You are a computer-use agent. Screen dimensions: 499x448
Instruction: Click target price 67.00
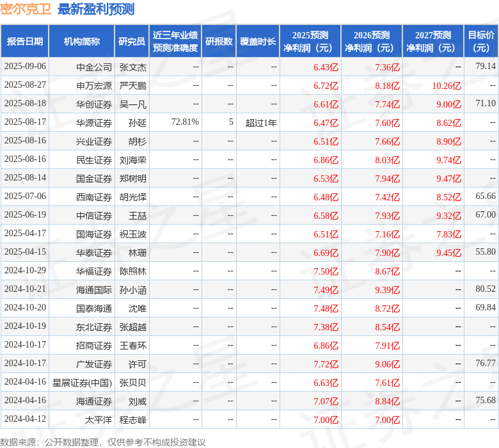pos(486,214)
